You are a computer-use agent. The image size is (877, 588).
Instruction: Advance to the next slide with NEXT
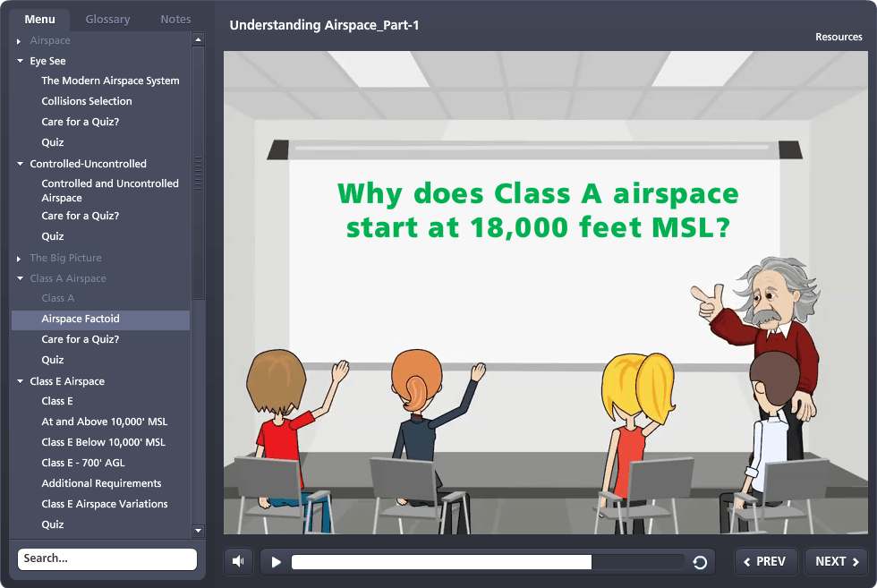837,561
